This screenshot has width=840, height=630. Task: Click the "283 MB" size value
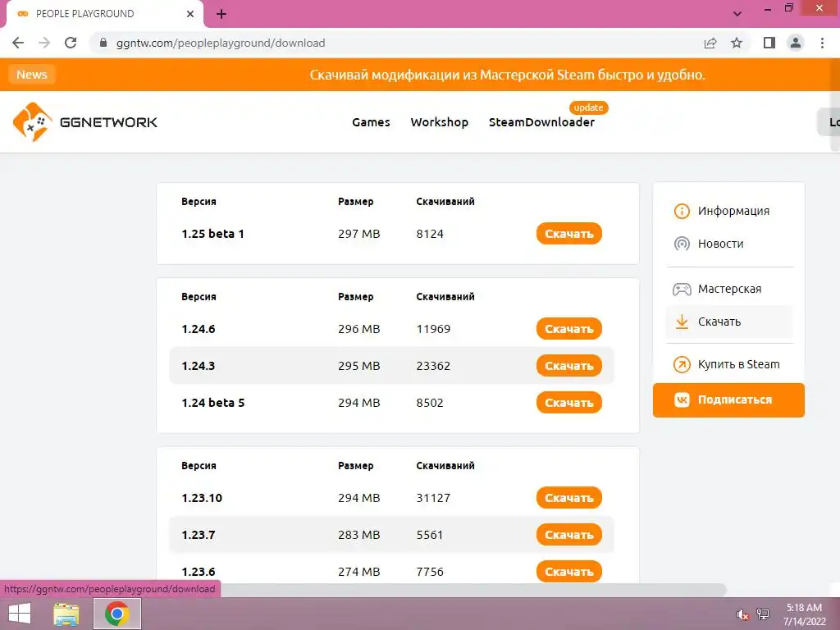pyautogui.click(x=359, y=535)
